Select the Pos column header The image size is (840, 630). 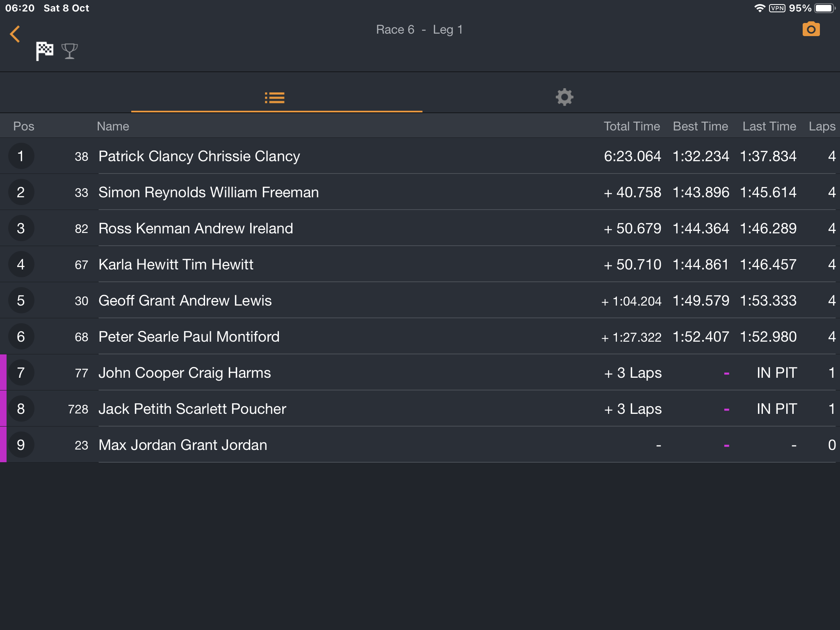point(24,126)
